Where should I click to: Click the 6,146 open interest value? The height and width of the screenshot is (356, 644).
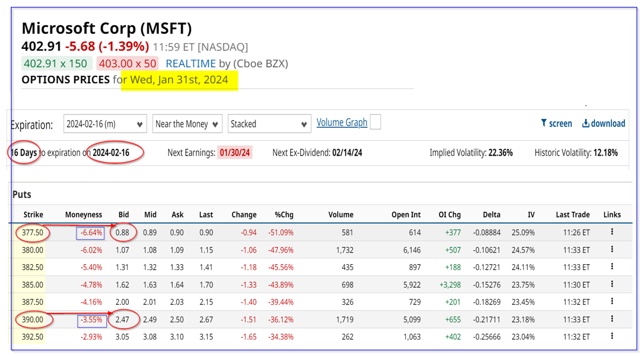(412, 250)
